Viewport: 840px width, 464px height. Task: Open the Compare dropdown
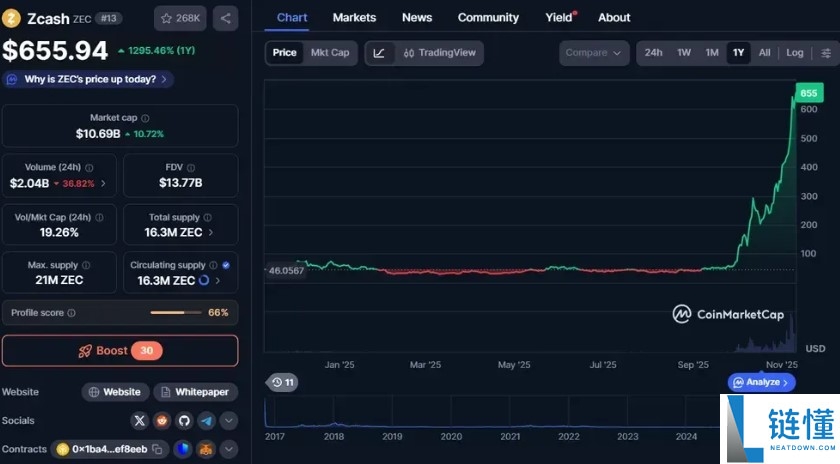click(594, 53)
